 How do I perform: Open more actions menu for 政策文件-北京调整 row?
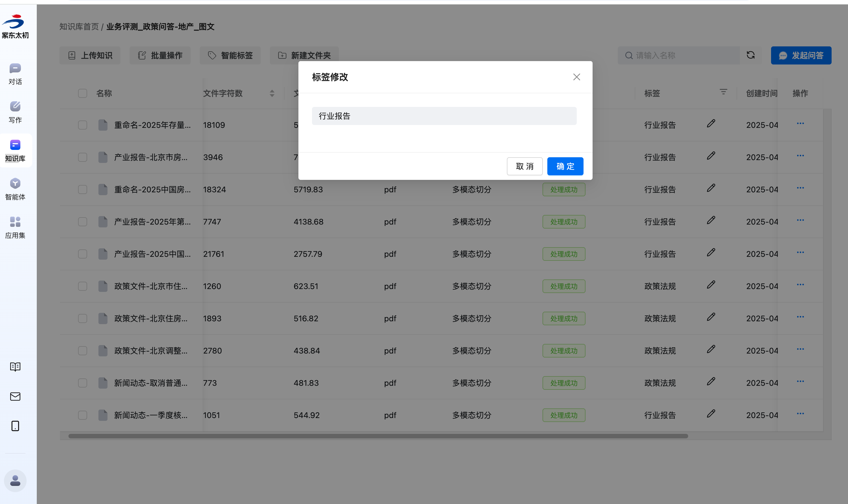click(x=800, y=349)
